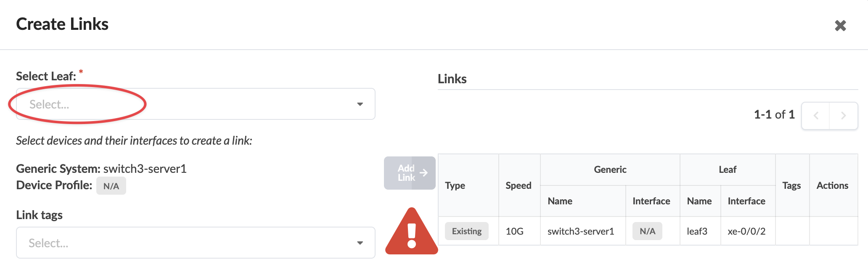This screenshot has width=868, height=275.
Task: Click the Tags column header
Action: [791, 185]
